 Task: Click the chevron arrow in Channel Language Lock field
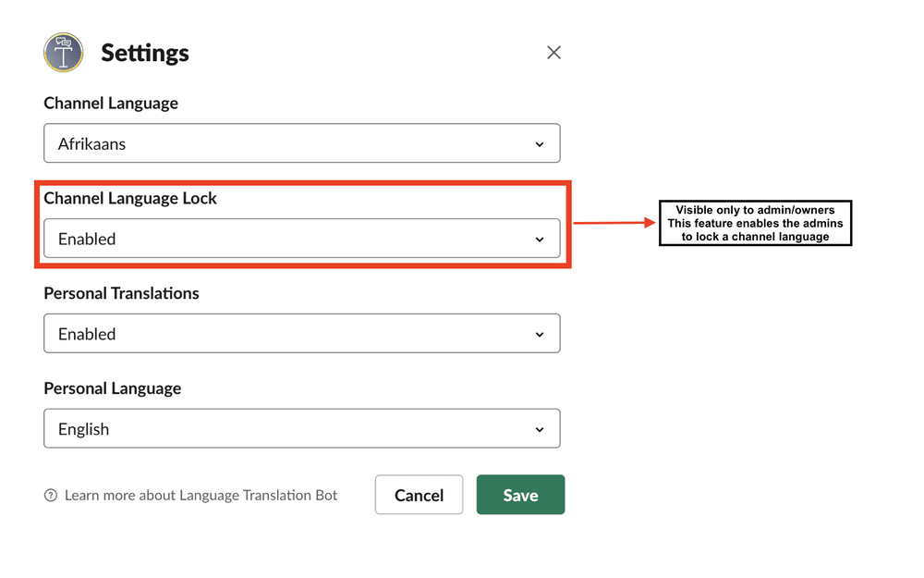click(540, 239)
